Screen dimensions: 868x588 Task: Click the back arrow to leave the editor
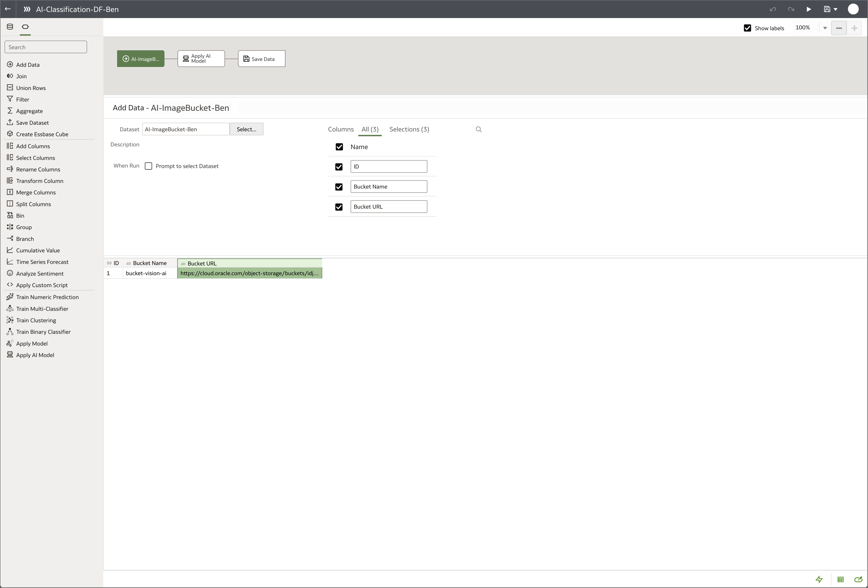[8, 9]
